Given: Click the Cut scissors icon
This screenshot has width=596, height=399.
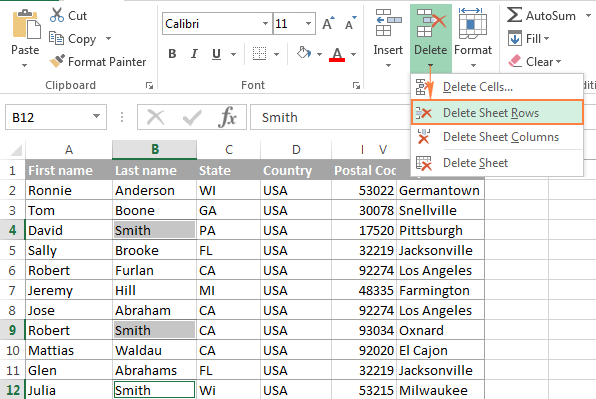Looking at the screenshot, I should pyautogui.click(x=57, y=15).
